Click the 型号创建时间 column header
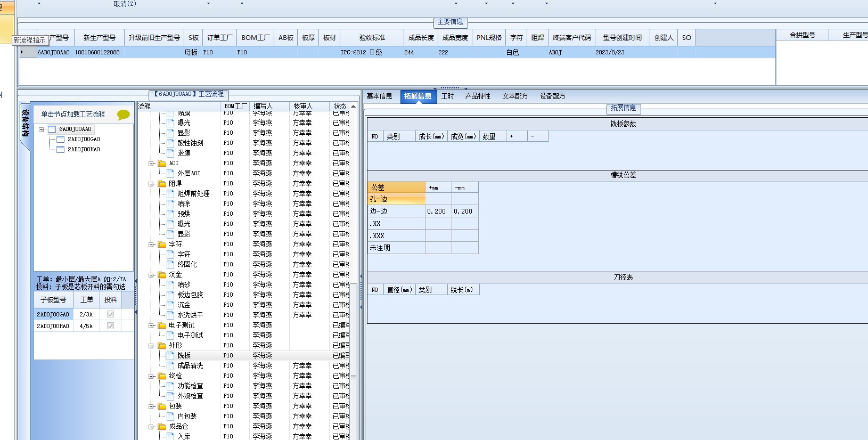This screenshot has height=440, width=868. pos(622,38)
